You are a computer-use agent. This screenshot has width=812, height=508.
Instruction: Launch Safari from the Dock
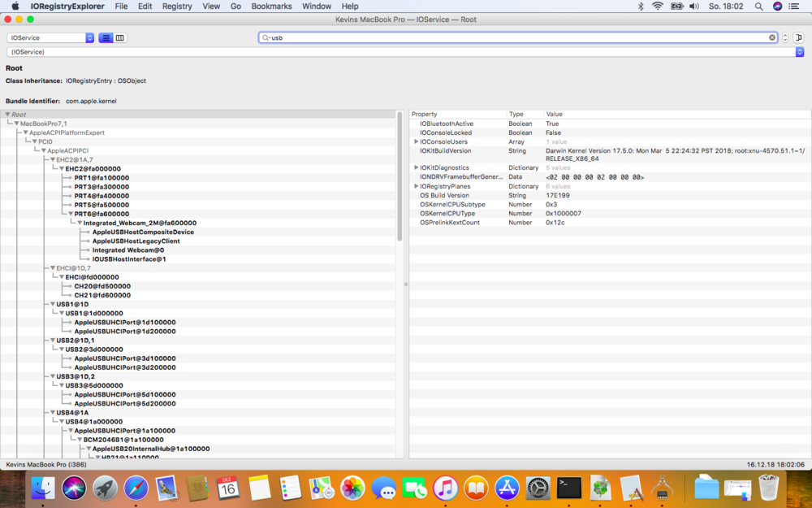(136, 488)
